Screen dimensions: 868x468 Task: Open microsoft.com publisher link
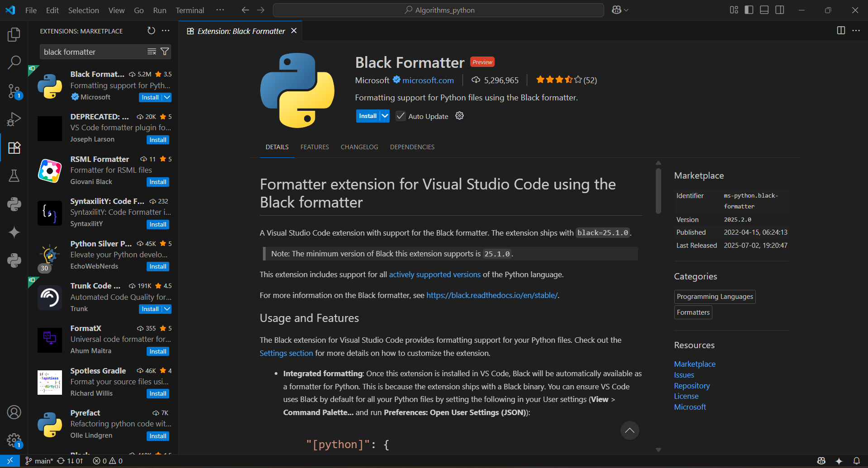428,80
